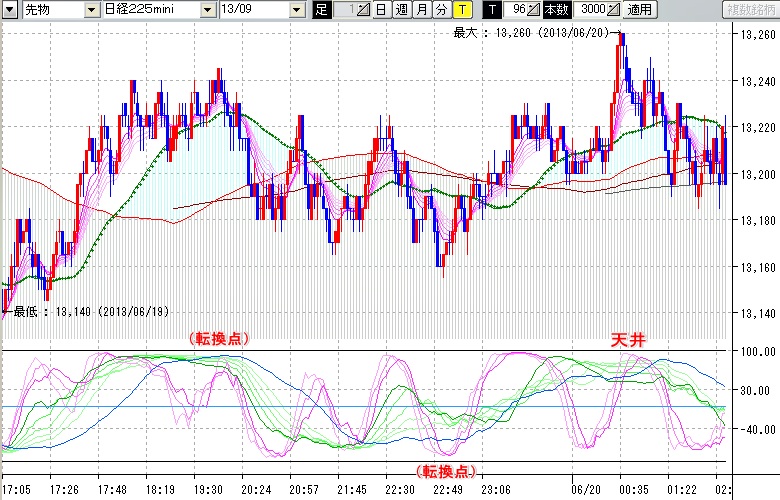This screenshot has width=780, height=500.
Task: Open the 日経225mini instrument dropdown
Action: click(207, 10)
